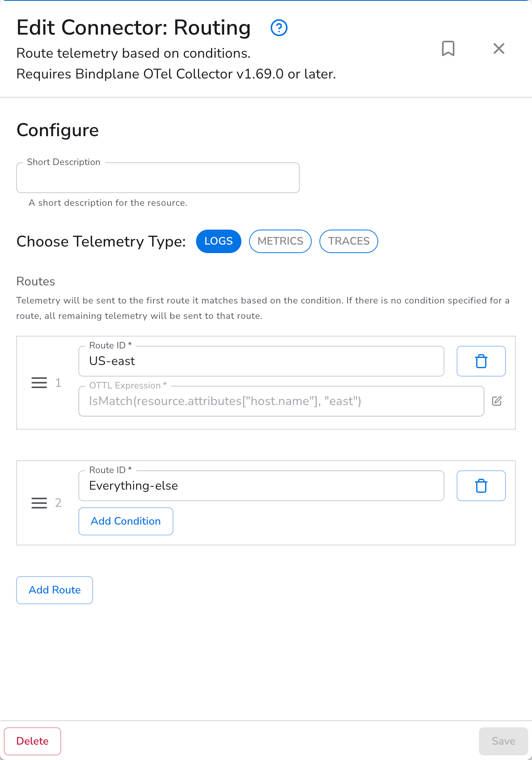Bookmark the Routing connector

click(x=449, y=49)
